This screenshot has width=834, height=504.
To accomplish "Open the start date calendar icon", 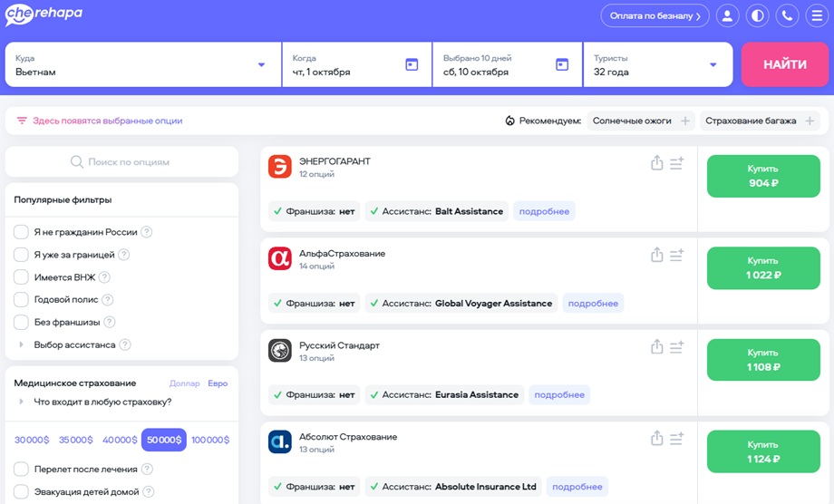I will [412, 64].
